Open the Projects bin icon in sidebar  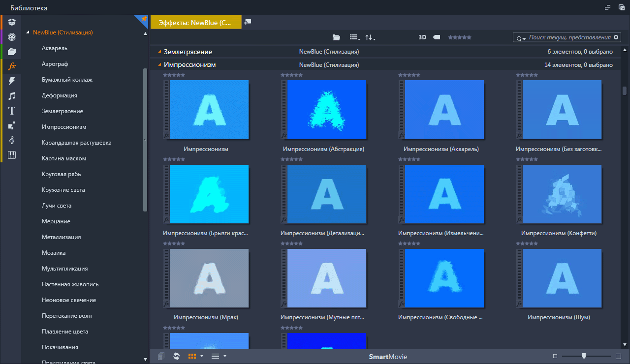coord(12,22)
